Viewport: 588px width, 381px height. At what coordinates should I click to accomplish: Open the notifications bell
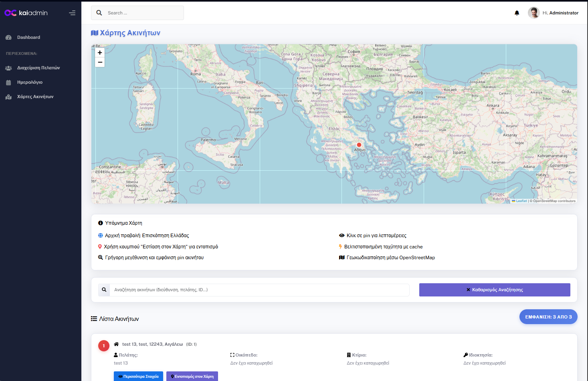coord(517,13)
